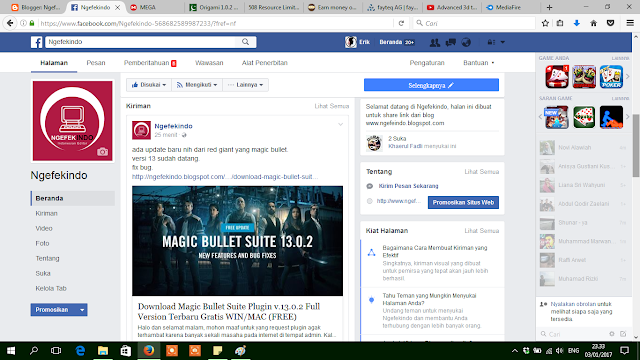Open the bookmarks list icon

(x=560, y=23)
